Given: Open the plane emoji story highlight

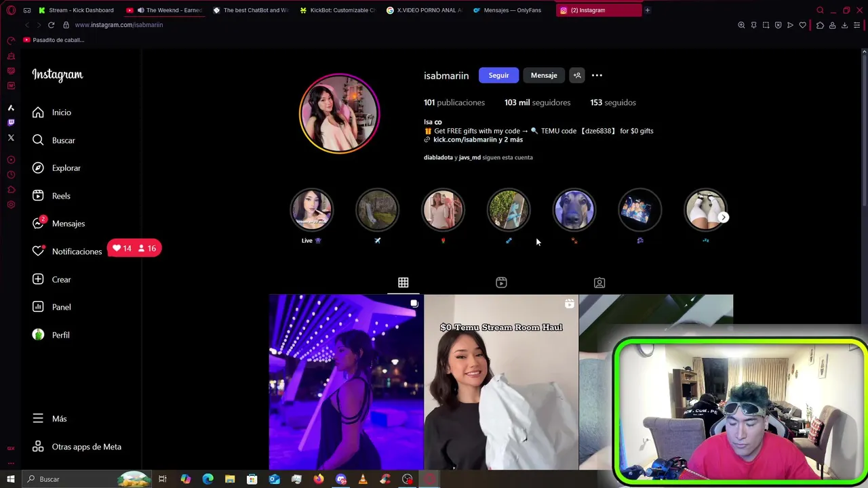Looking at the screenshot, I should (x=377, y=210).
